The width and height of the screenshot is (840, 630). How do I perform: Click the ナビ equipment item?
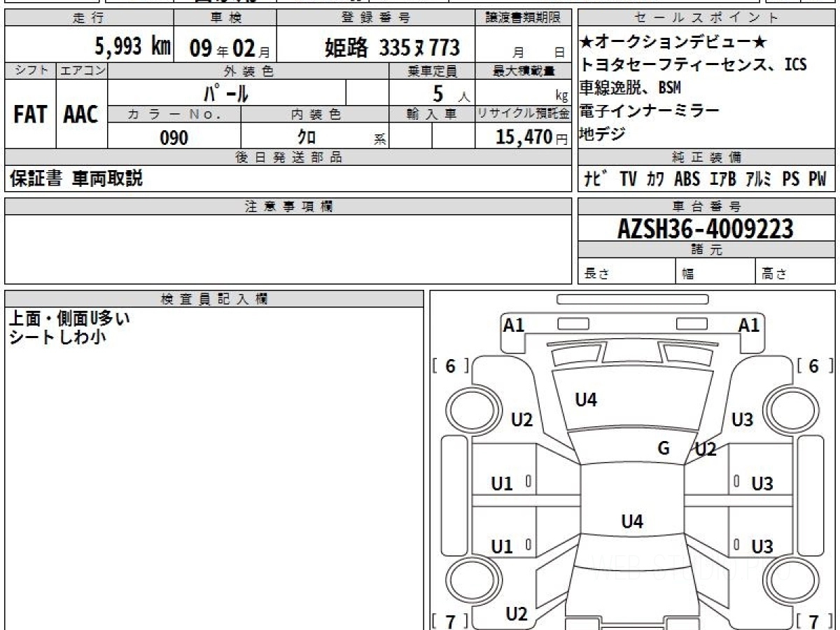(596, 179)
